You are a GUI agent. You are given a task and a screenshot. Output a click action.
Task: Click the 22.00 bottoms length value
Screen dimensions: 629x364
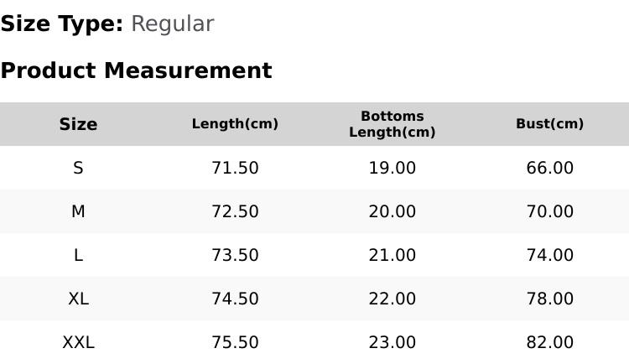tap(392, 299)
